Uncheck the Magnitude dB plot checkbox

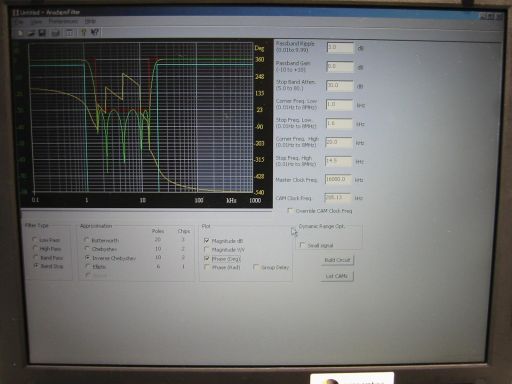206,240
